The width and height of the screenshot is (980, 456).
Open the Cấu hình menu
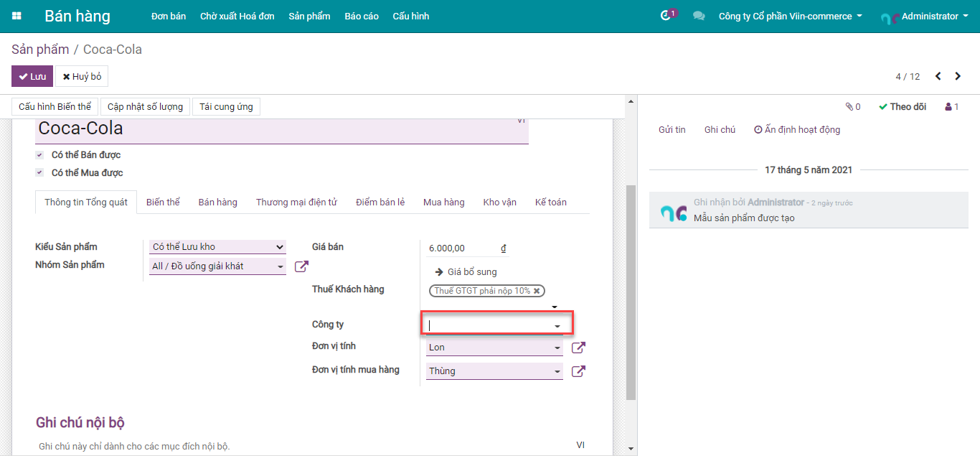click(411, 16)
